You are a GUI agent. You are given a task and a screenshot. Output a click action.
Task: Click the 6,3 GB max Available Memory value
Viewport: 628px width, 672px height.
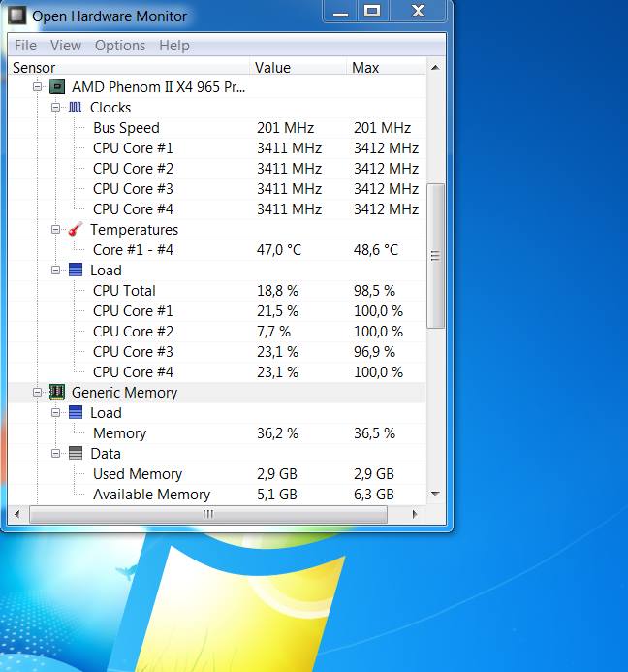point(373,495)
